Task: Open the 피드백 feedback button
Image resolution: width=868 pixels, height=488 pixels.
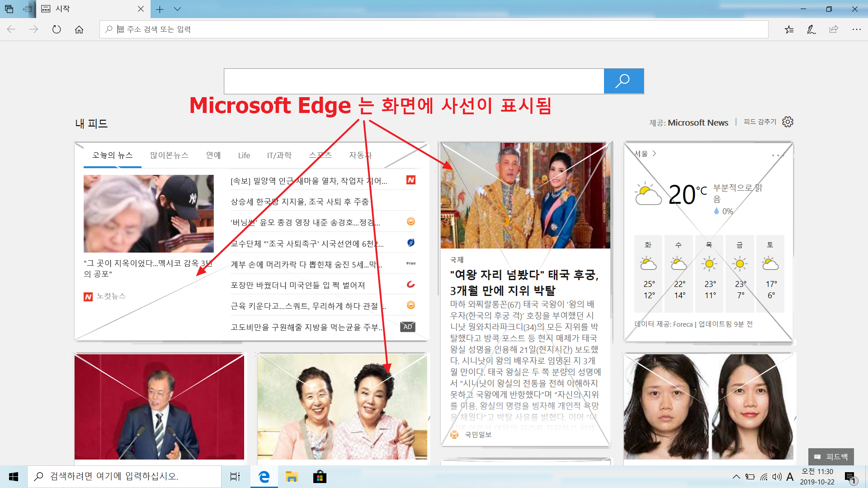Action: [831, 457]
